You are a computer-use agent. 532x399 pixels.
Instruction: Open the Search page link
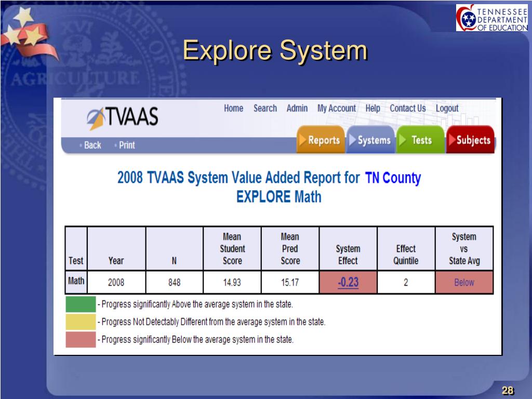pyautogui.click(x=265, y=108)
